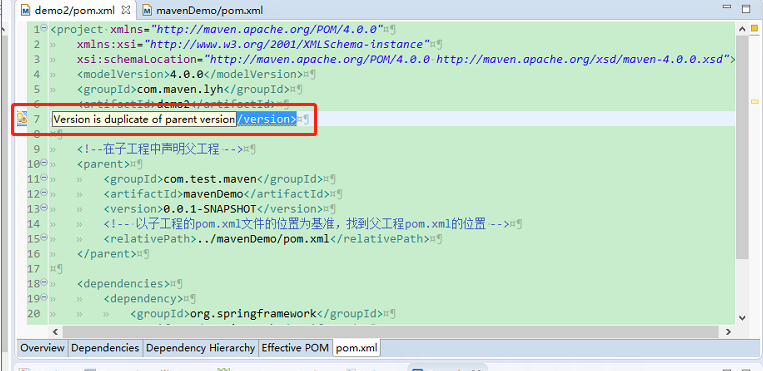The image size is (763, 371).
Task: Click the horizontal scrollbar left arrow
Action: click(x=55, y=332)
